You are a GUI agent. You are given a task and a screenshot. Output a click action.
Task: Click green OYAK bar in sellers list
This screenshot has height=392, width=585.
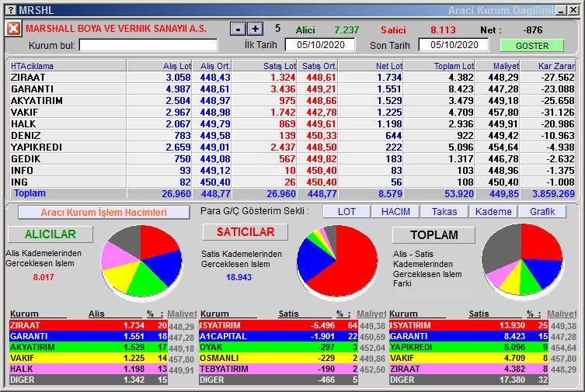point(278,347)
